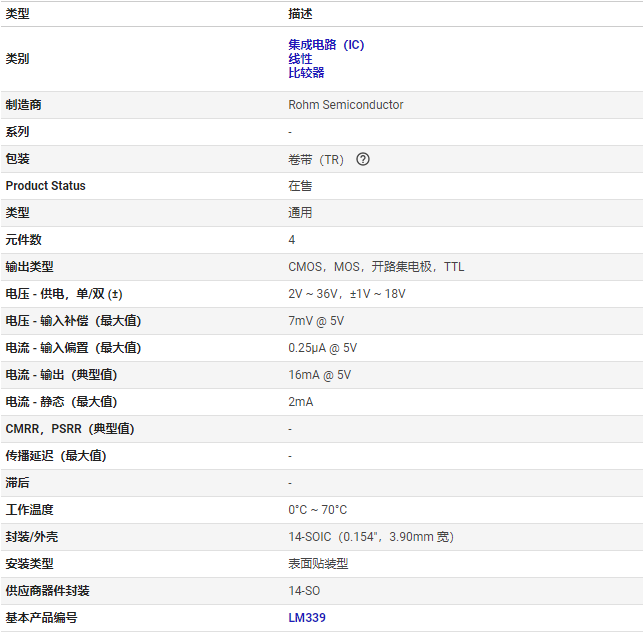Select the 0°C ~ 70°C operating temperature value
643x635 pixels.
pyautogui.click(x=318, y=510)
